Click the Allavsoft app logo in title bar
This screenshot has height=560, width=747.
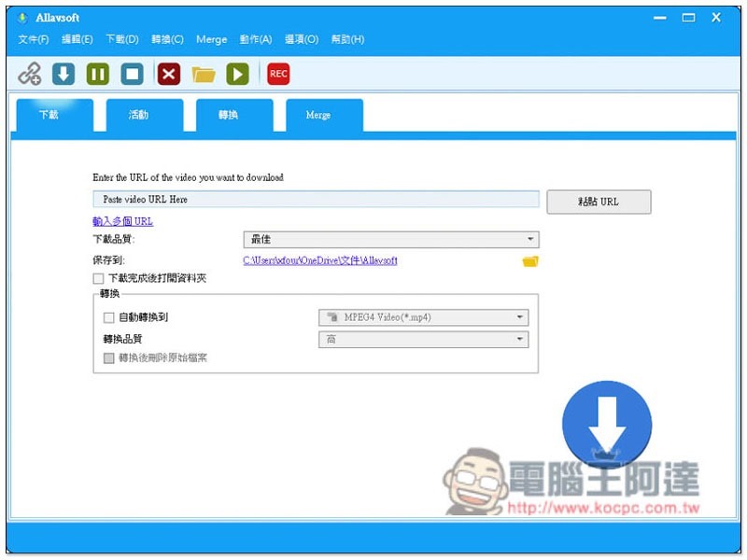coord(21,18)
